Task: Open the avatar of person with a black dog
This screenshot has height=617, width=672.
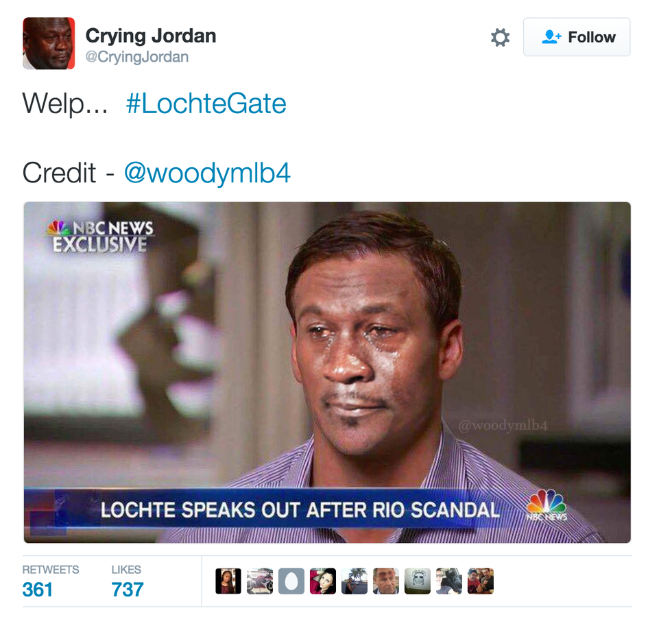Action: point(449,581)
